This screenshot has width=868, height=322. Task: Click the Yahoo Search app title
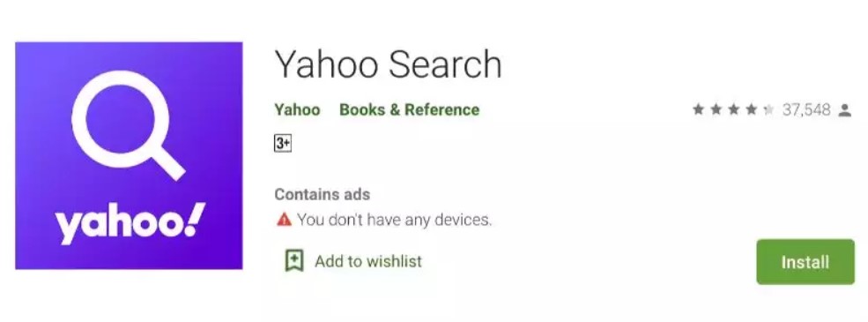[388, 64]
